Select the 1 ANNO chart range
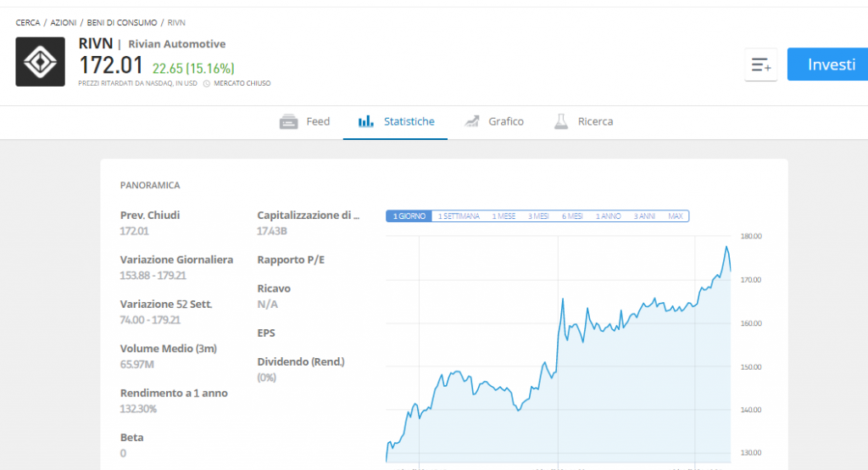This screenshot has width=868, height=470. [608, 216]
